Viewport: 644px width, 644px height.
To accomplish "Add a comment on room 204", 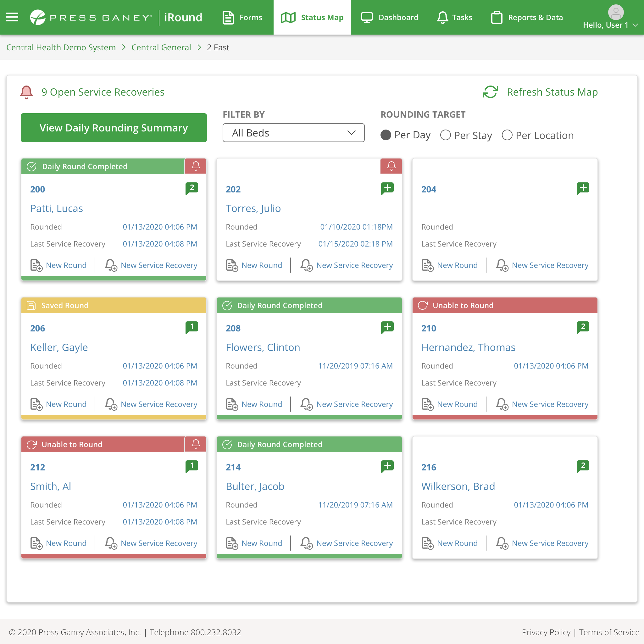I will coord(583,188).
